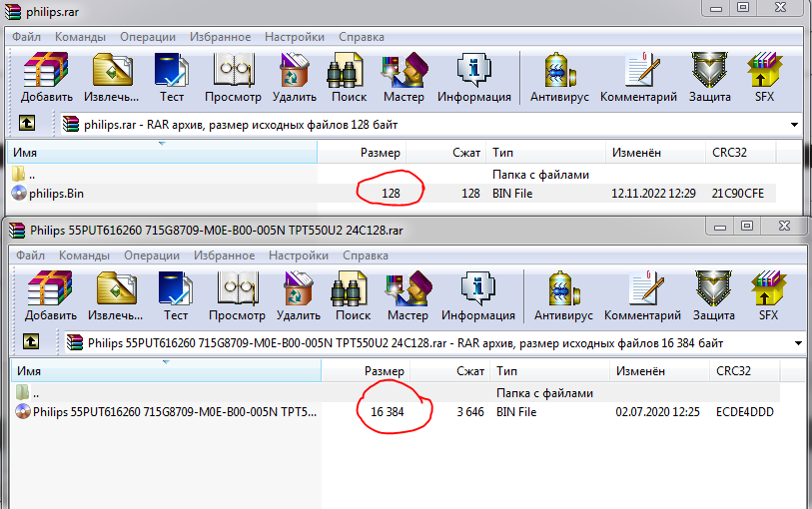Add Комментарий in the 55PUT616260 archive window

coord(642,295)
